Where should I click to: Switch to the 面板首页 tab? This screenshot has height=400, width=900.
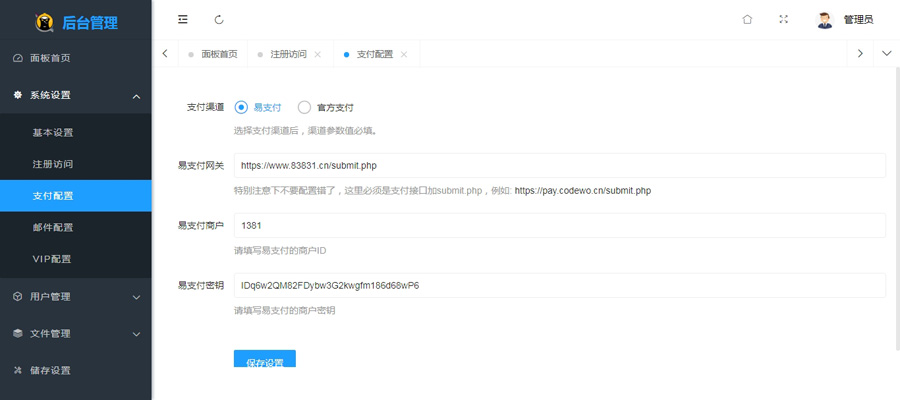[218, 54]
